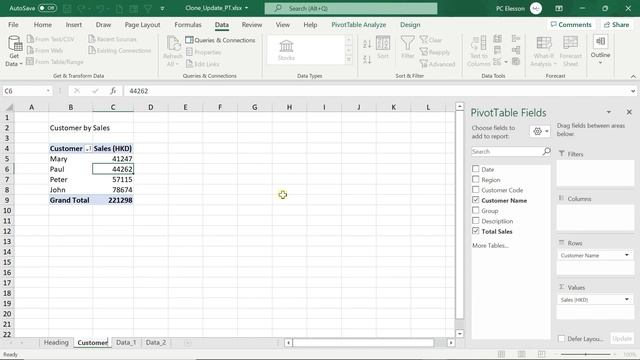Check the Customer Code field
The image size is (640, 360).
[x=476, y=190]
